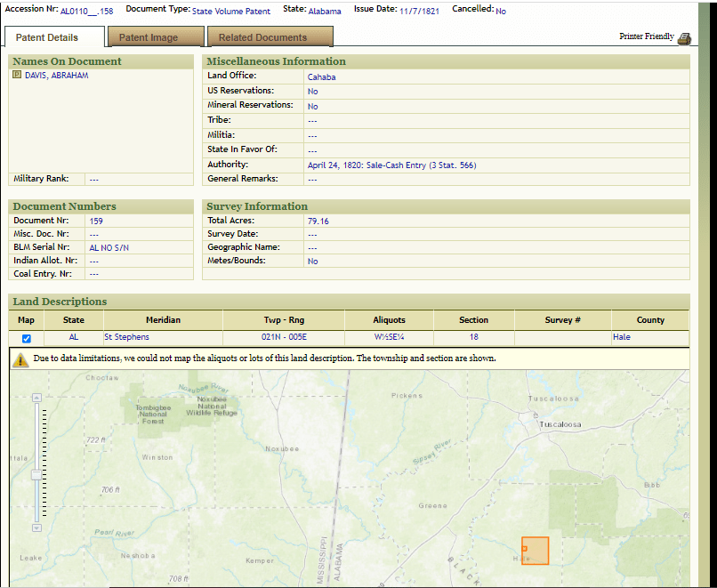This screenshot has width=717, height=588.
Task: Click the Aliquots column header
Action: 389,320
